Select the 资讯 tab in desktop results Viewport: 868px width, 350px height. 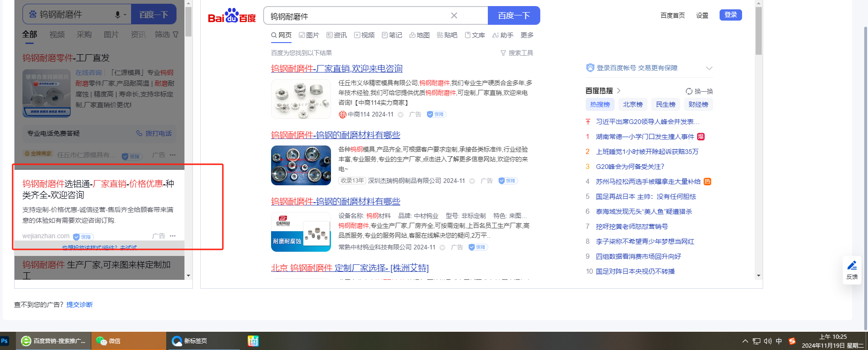click(337, 35)
